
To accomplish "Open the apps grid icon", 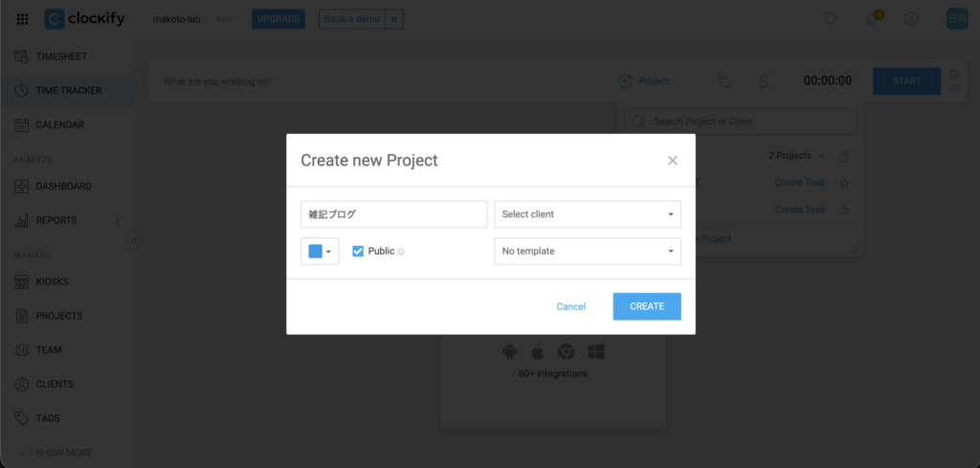I will [x=22, y=19].
